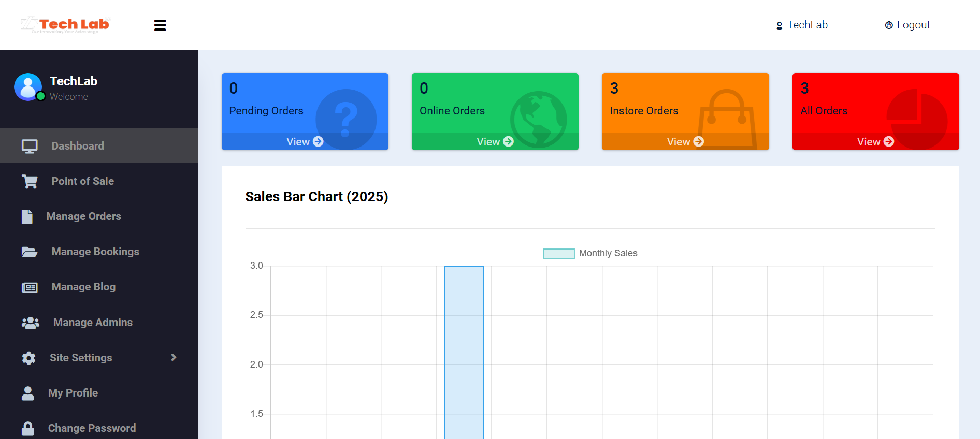The image size is (980, 439).
Task: Click the Manage Bookings folder icon
Action: click(30, 252)
